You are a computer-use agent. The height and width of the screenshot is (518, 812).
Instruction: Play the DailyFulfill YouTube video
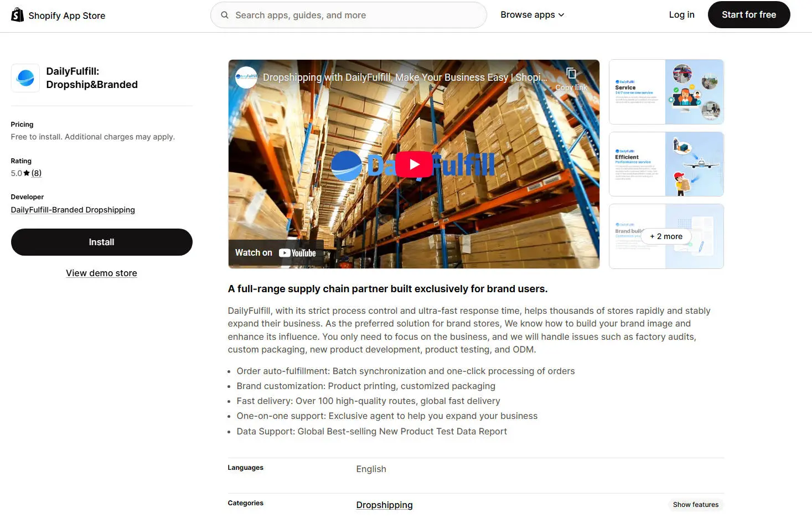414,164
